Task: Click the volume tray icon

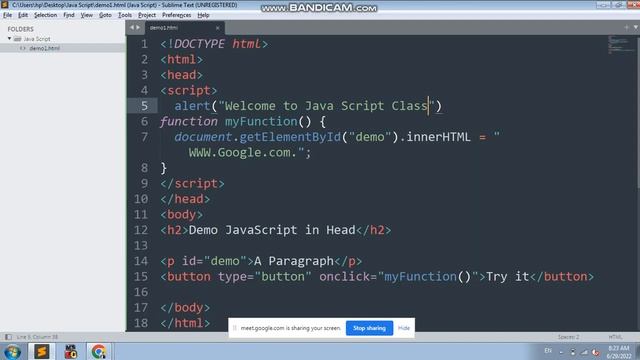Action: 596,352
